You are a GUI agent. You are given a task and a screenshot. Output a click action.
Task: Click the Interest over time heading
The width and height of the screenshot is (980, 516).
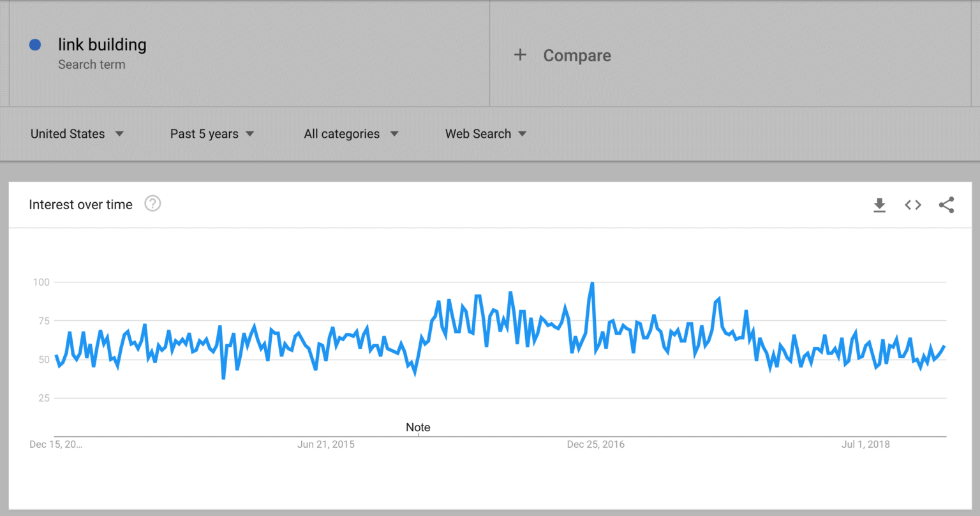pos(81,205)
